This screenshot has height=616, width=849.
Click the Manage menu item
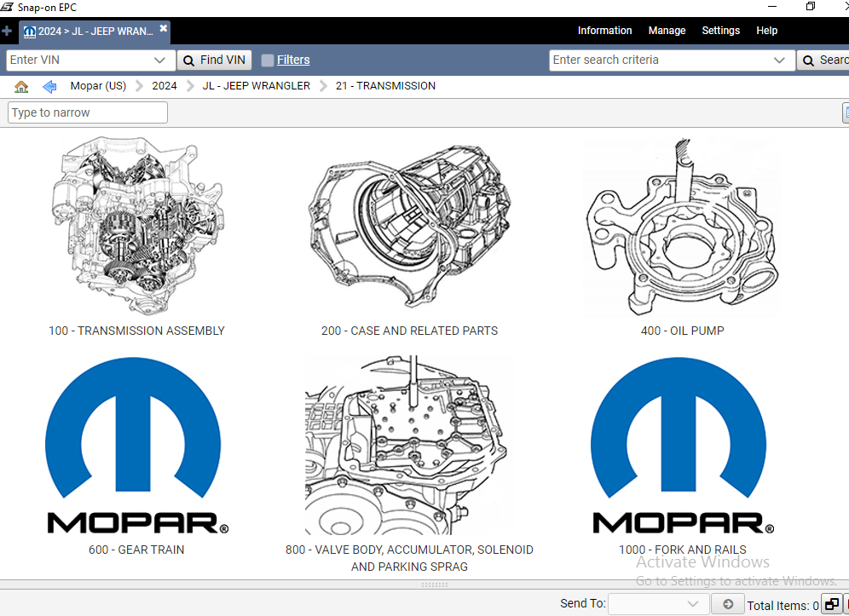click(667, 30)
